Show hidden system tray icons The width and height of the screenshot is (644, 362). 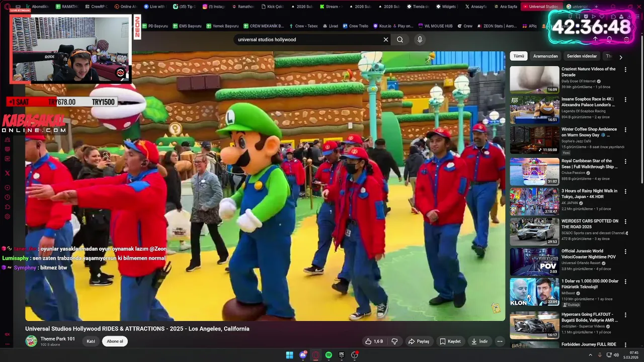coord(591,355)
